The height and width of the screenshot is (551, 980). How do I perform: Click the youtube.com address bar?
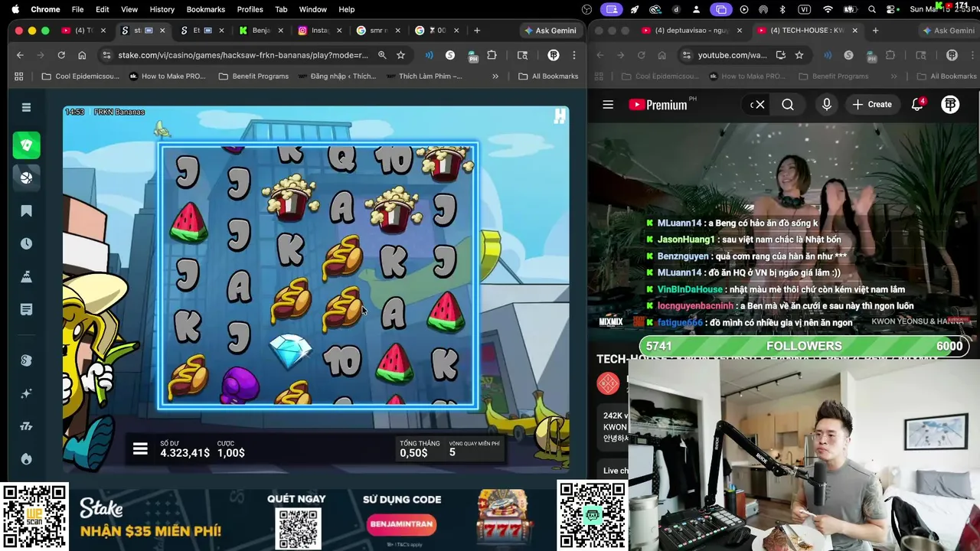point(732,55)
